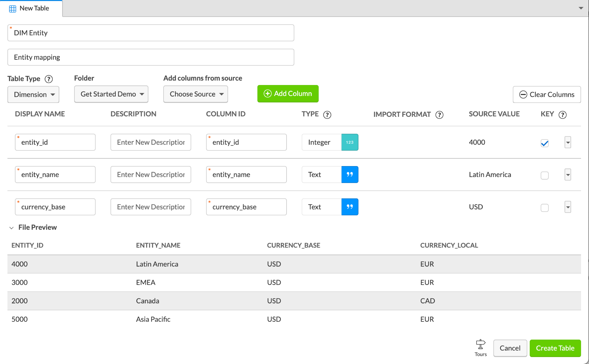This screenshot has height=364, width=589.
Task: Enable KEY for the currency_base column
Action: [544, 208]
